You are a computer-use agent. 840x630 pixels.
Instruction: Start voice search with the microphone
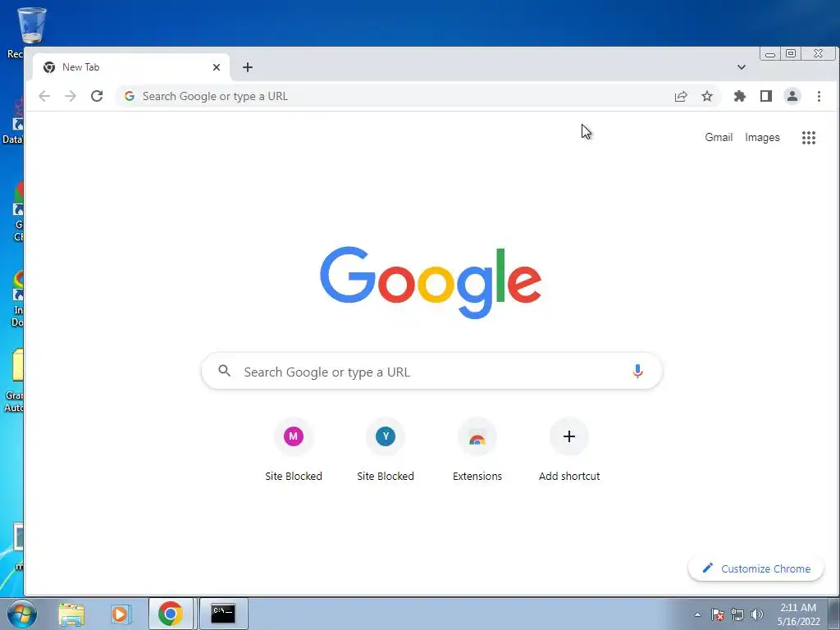(x=637, y=372)
